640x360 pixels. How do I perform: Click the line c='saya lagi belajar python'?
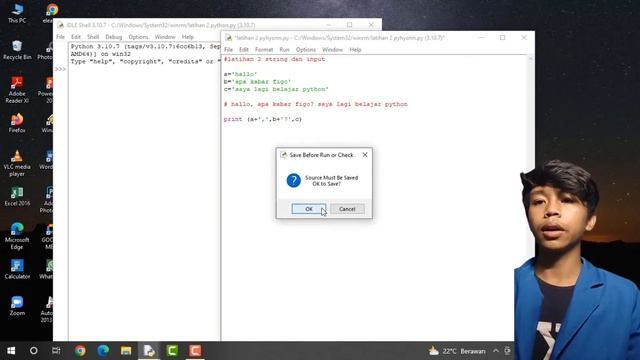click(276, 89)
